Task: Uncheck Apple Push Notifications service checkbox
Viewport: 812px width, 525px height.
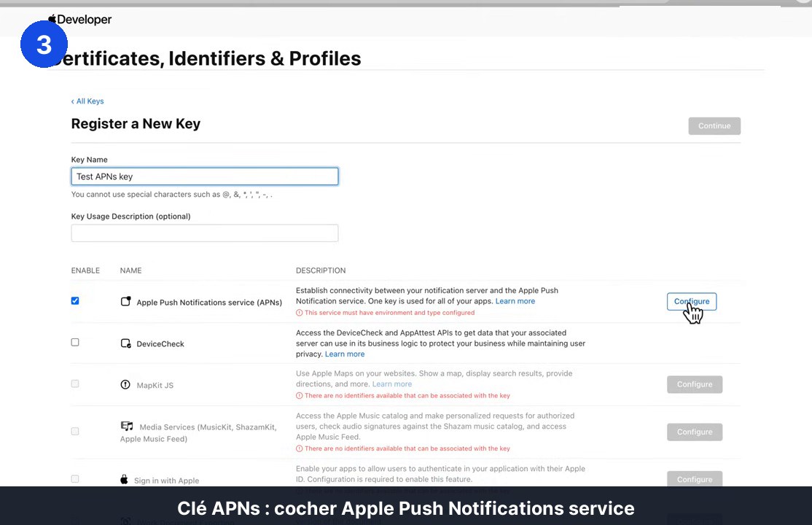Action: point(75,300)
